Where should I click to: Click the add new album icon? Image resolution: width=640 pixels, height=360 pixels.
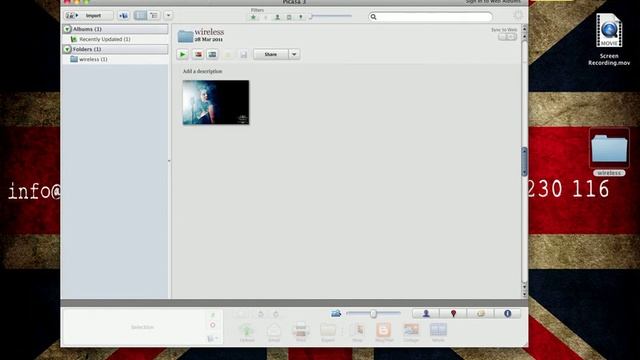[123, 16]
